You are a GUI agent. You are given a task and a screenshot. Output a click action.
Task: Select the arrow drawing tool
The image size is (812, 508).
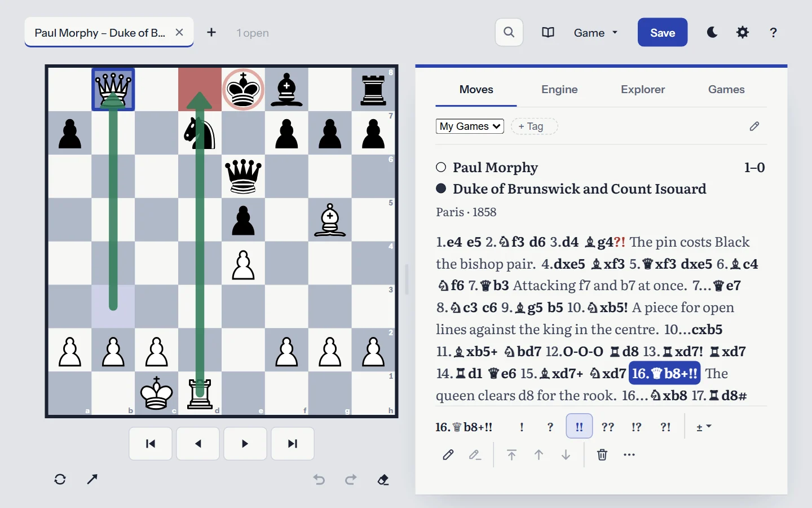pyautogui.click(x=92, y=479)
